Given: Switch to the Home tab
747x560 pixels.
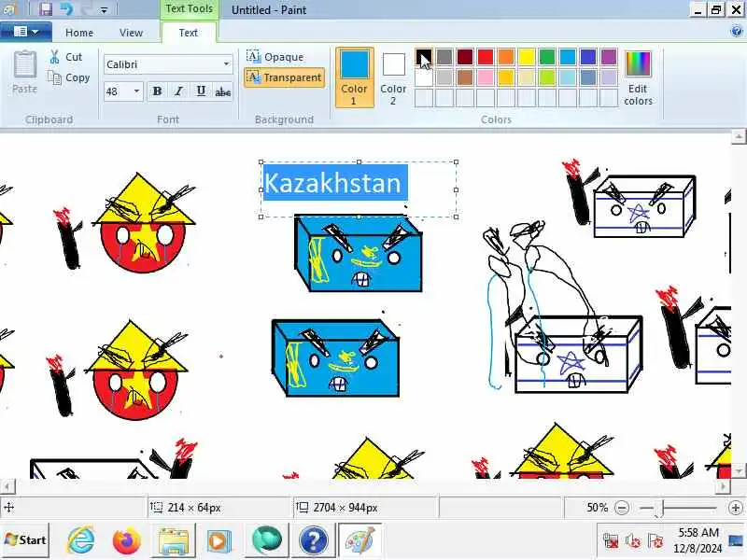Looking at the screenshot, I should (79, 33).
